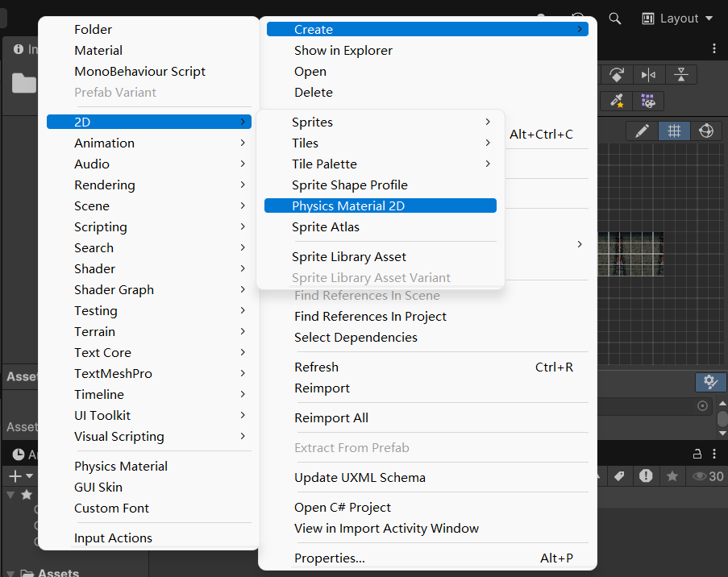Click the rotate tile tool icon
728x577 pixels.
617,75
